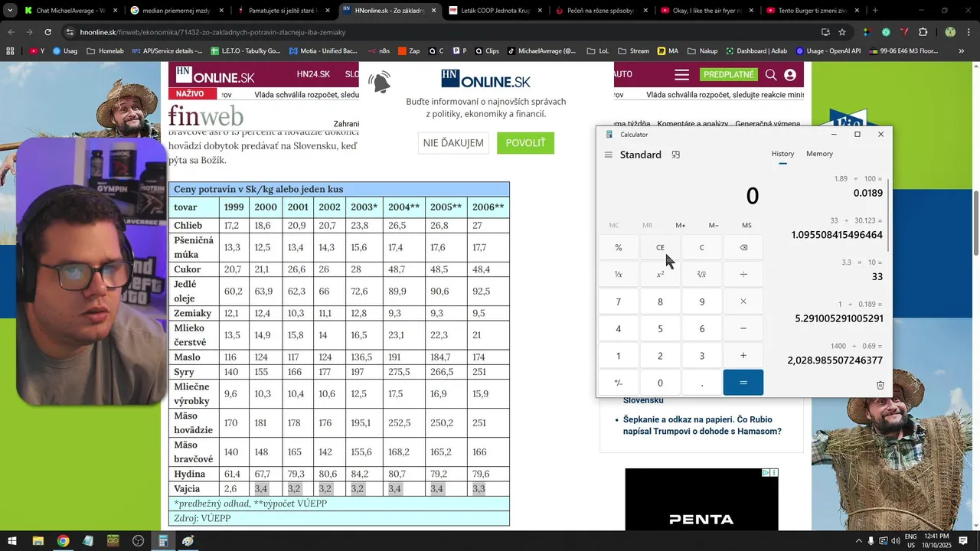Click the decimal point key in Calculator

click(x=701, y=383)
